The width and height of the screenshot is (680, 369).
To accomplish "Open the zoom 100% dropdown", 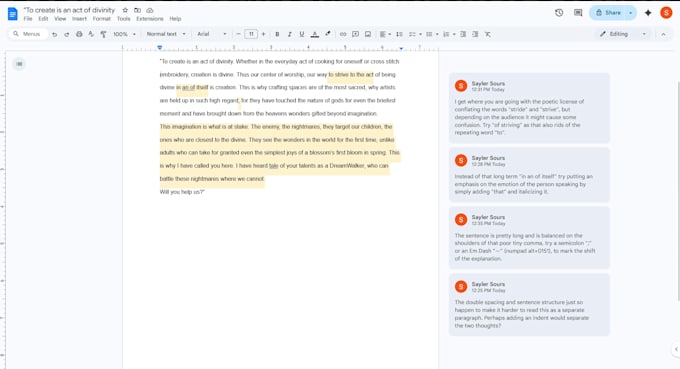I will [x=124, y=34].
